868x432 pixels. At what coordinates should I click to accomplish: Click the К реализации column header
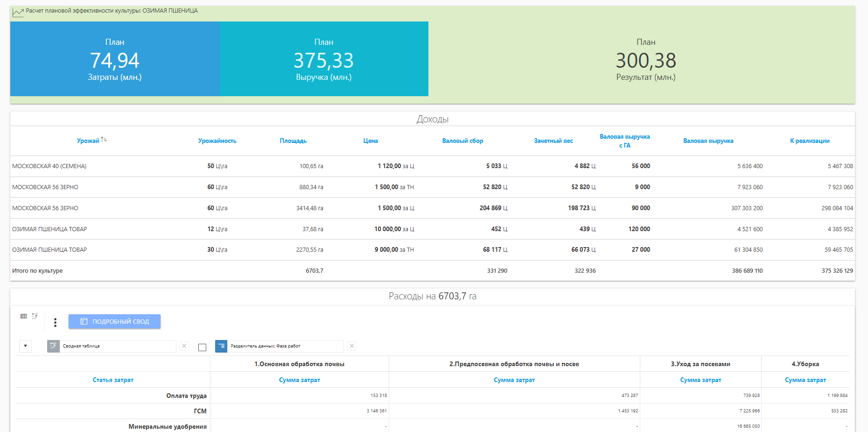(810, 141)
